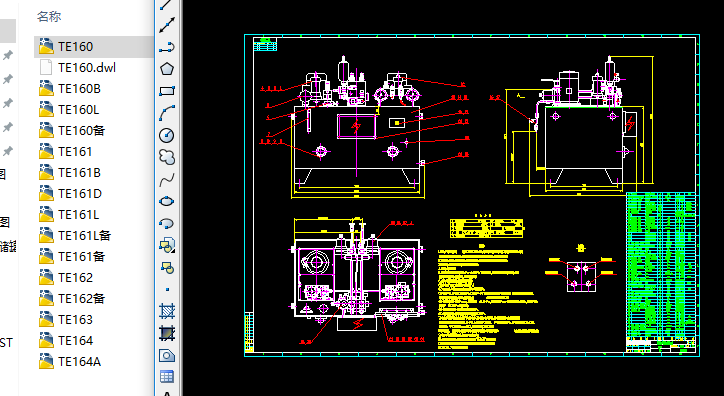
Task: Select the Arc tool
Action: (167, 113)
